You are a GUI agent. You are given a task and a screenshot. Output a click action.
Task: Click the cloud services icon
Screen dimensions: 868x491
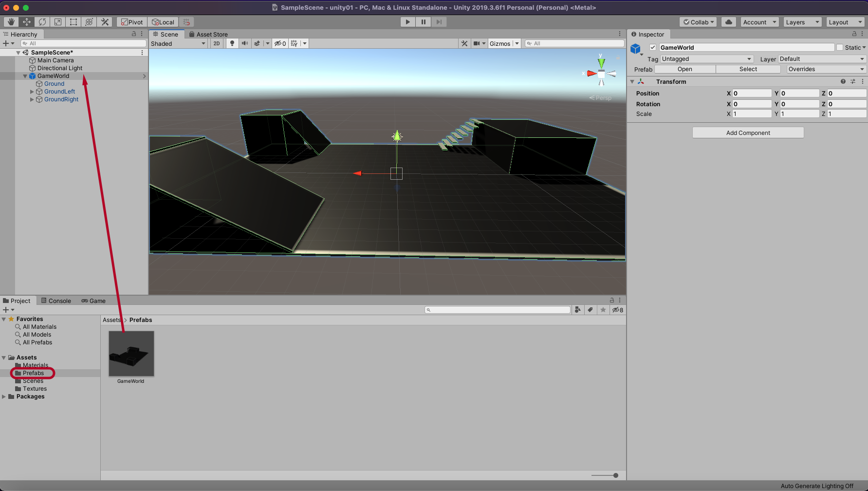tap(729, 22)
